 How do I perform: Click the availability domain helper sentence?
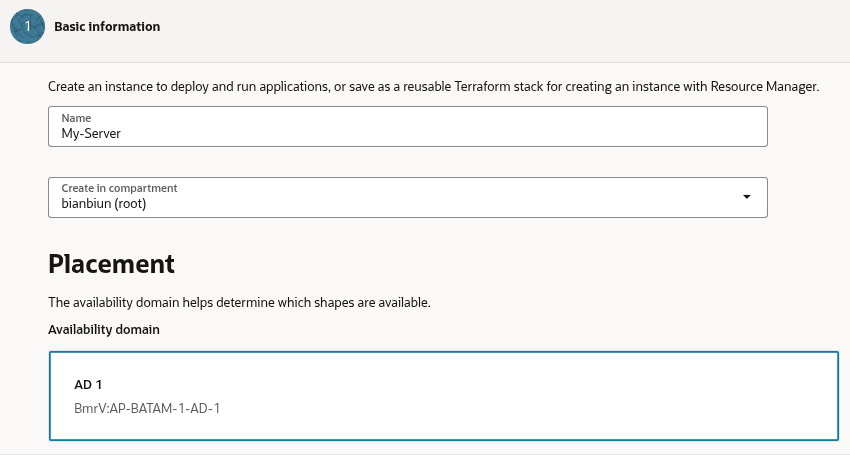239,302
